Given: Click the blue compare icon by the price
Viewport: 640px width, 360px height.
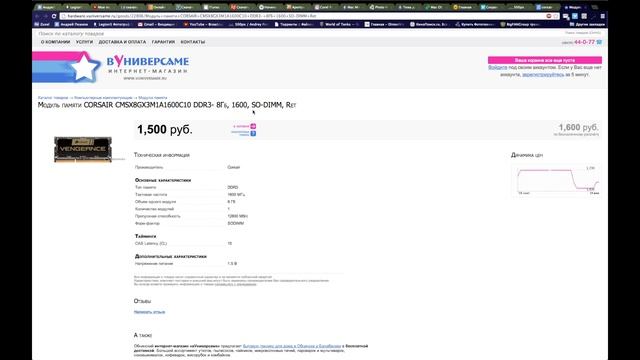Looking at the screenshot, I should point(253,133).
